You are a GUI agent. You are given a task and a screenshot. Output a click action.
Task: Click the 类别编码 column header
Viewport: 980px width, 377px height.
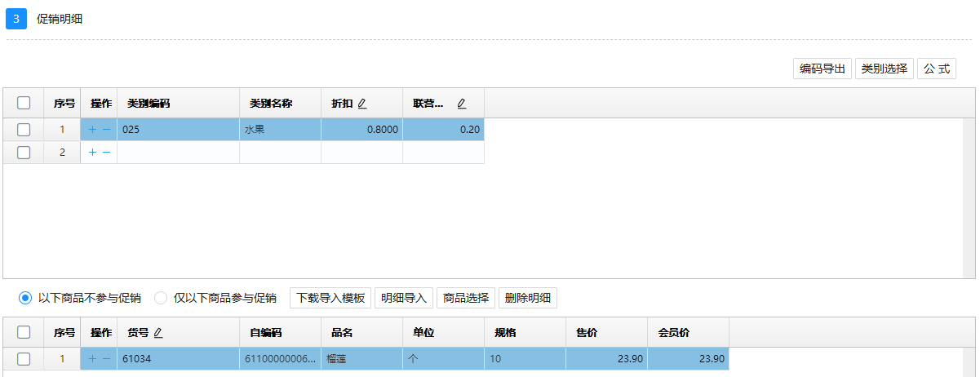point(179,103)
